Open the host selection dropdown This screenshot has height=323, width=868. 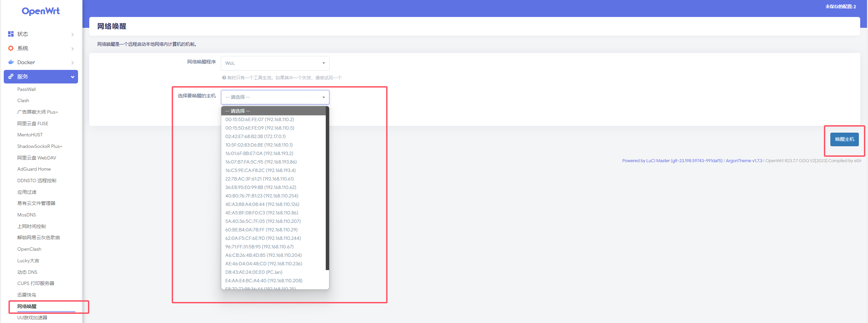(x=275, y=97)
